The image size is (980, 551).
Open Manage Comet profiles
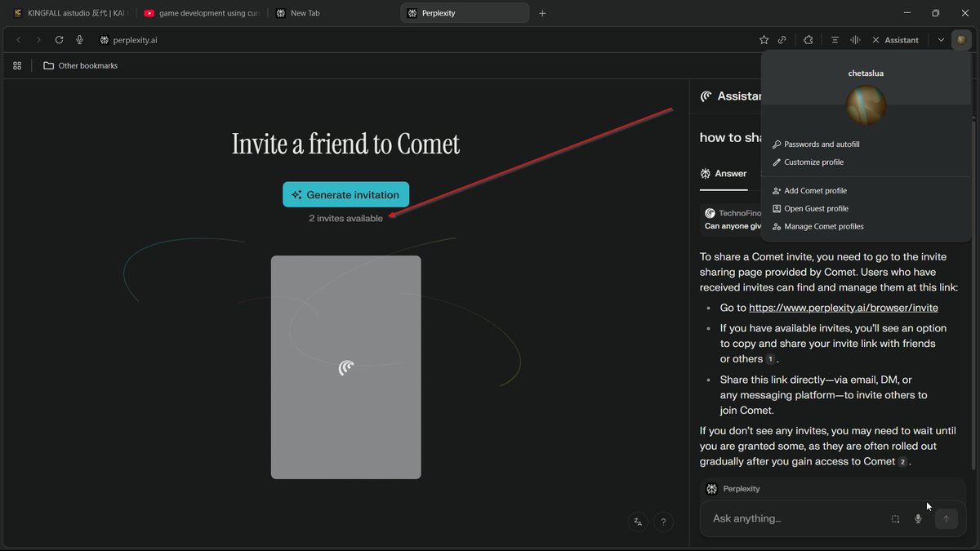[817, 227]
